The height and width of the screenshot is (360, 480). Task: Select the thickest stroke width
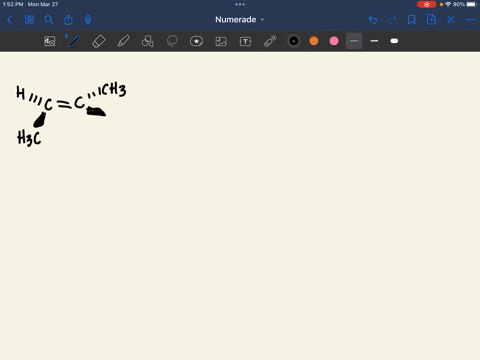coord(394,41)
